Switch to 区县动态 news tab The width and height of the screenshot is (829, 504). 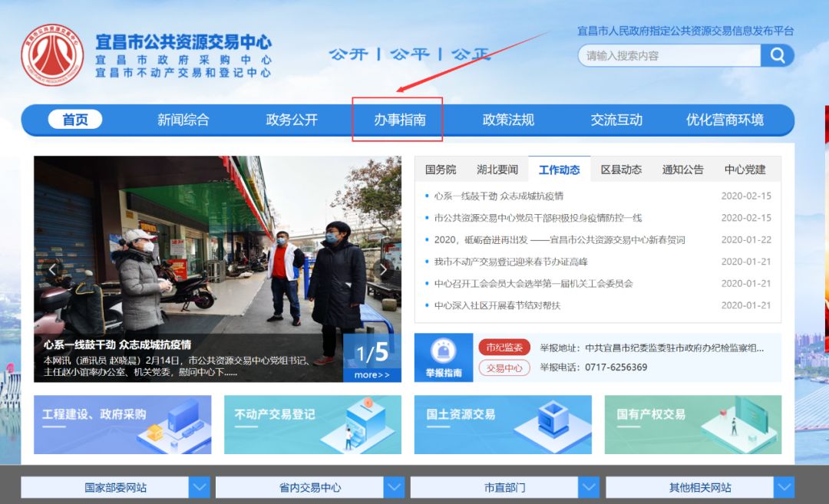coord(621,170)
